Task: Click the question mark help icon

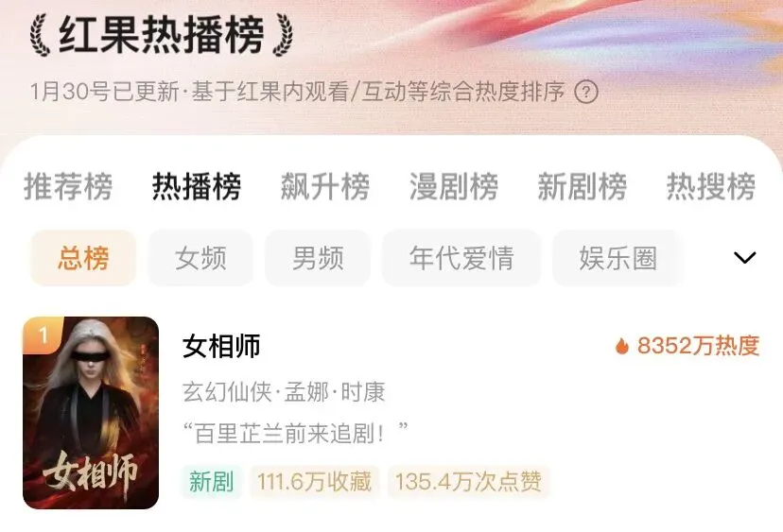Action: (x=585, y=92)
